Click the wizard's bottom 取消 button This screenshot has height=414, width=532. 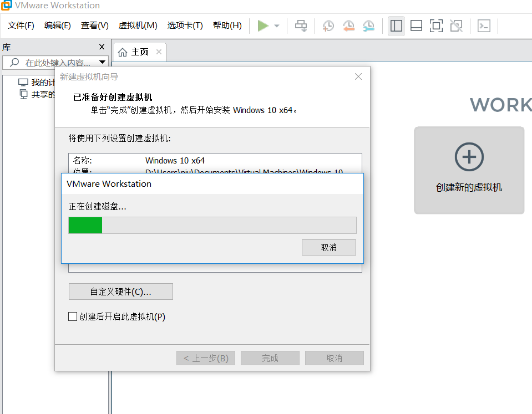pos(334,358)
